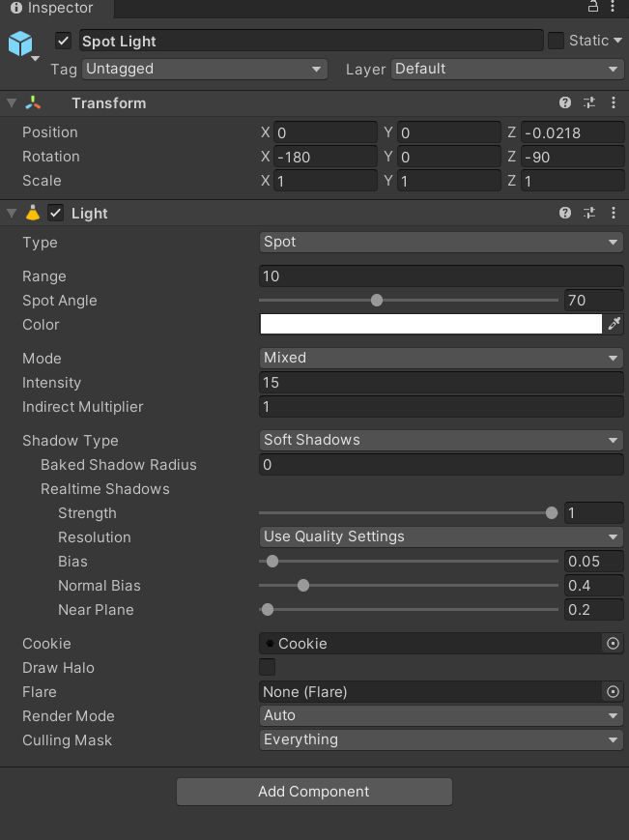This screenshot has width=629, height=840.
Task: Open the Transform component three-dot menu
Action: point(614,102)
